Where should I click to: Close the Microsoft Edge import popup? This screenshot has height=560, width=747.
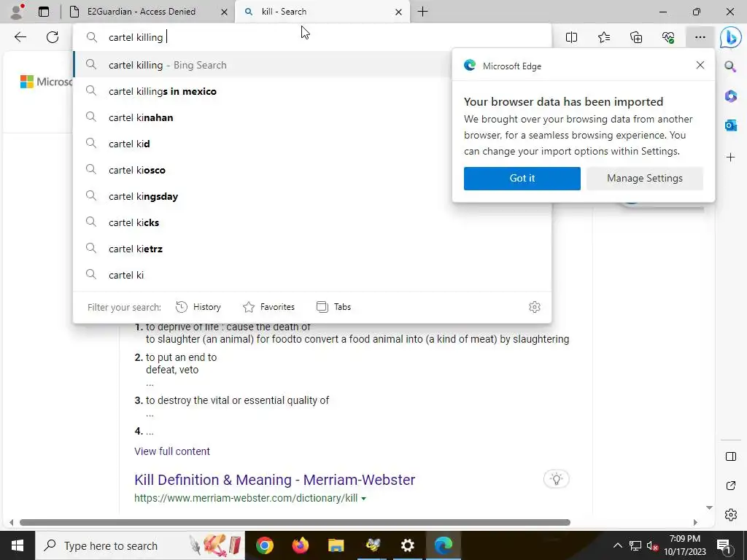700,65
